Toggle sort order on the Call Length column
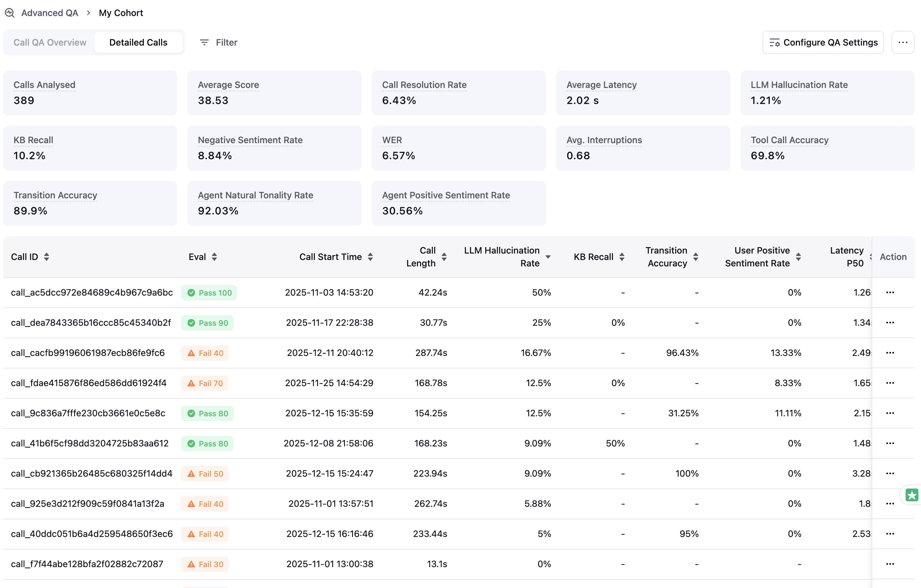This screenshot has width=921, height=588. click(444, 257)
